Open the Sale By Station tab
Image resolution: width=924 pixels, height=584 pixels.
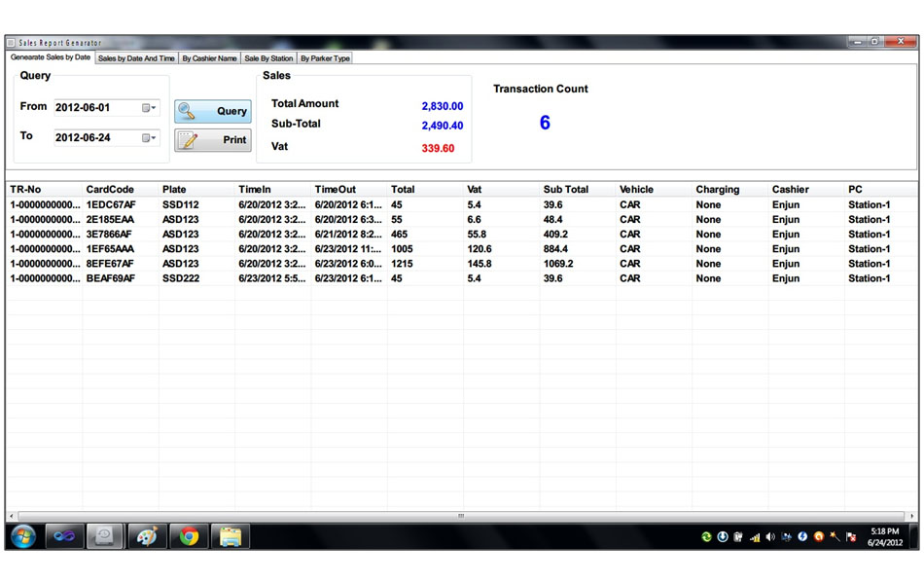pyautogui.click(x=268, y=58)
